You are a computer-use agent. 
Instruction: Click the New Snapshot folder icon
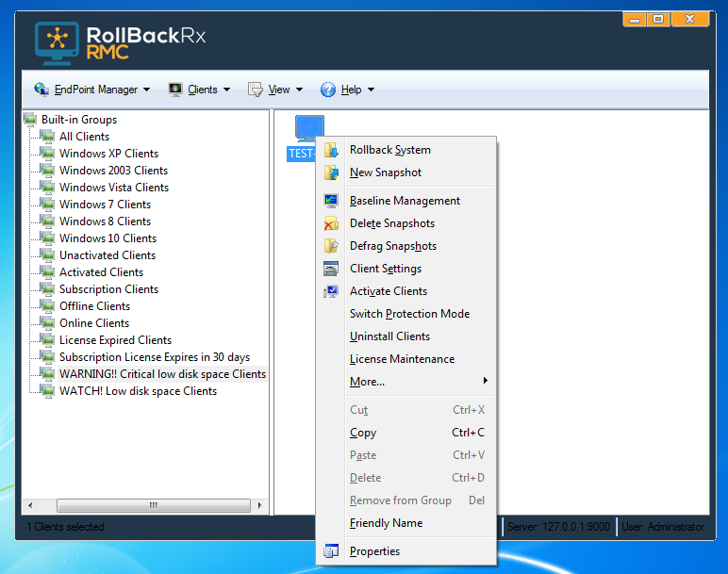pos(331,172)
